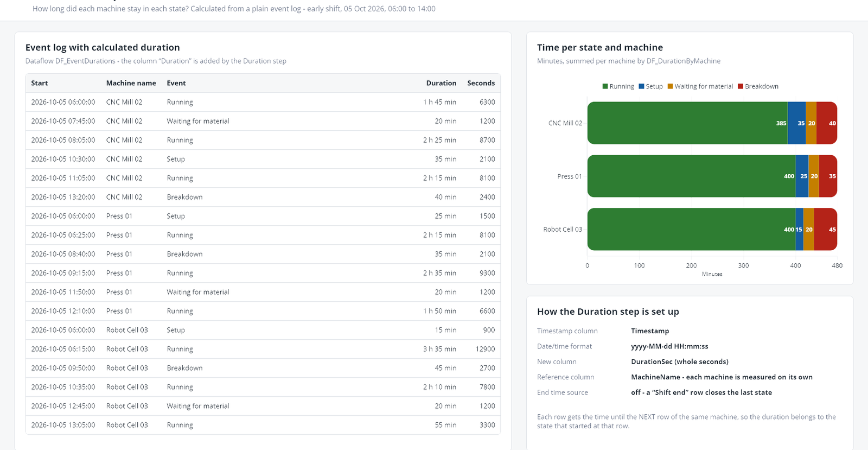Viewport: 868px width, 450px height.
Task: Click the yyyy-MM-dd HH:mm:ss format value
Action: coord(669,346)
